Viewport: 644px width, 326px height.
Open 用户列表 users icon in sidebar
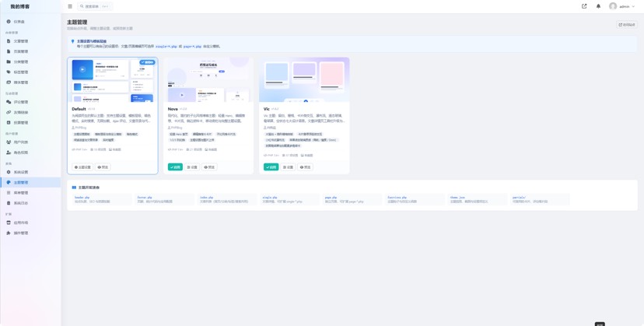(x=9, y=142)
